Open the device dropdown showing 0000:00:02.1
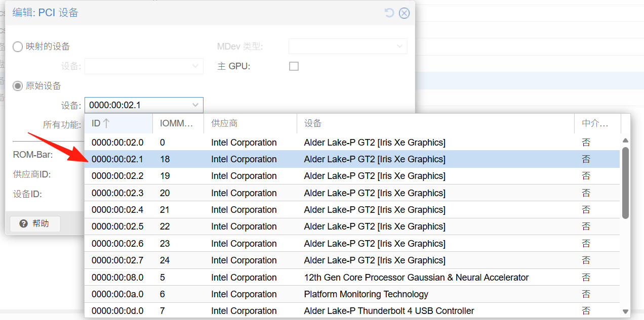 (x=144, y=105)
